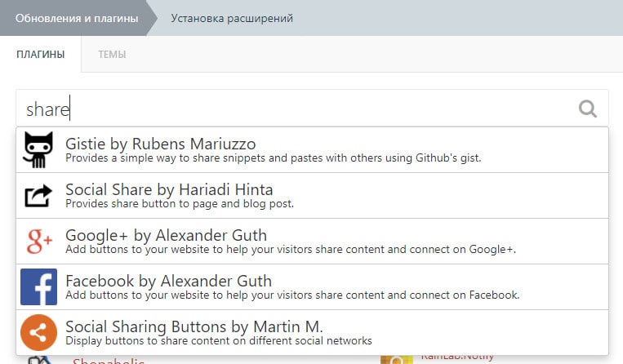Click the Facebook plugin logo
The height and width of the screenshot is (364, 623).
[38, 287]
